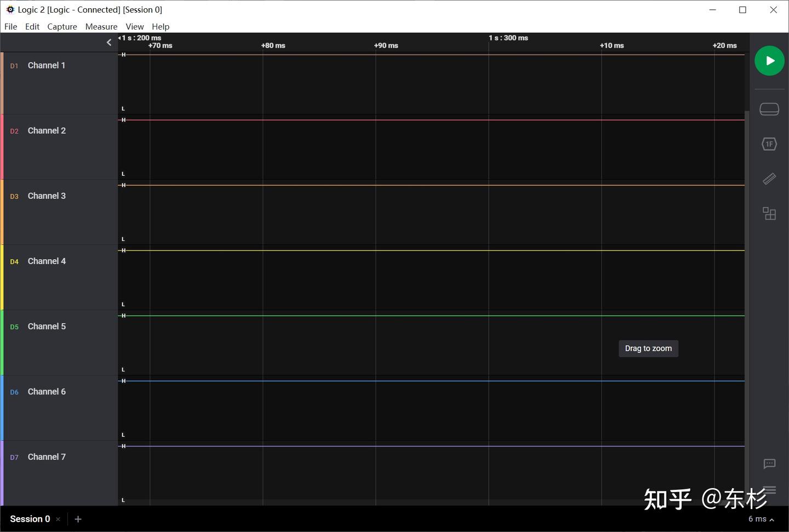Screen dimensions: 789x532
Task: Click the Logic 2 app icon in title bar
Action: pyautogui.click(x=10, y=9)
